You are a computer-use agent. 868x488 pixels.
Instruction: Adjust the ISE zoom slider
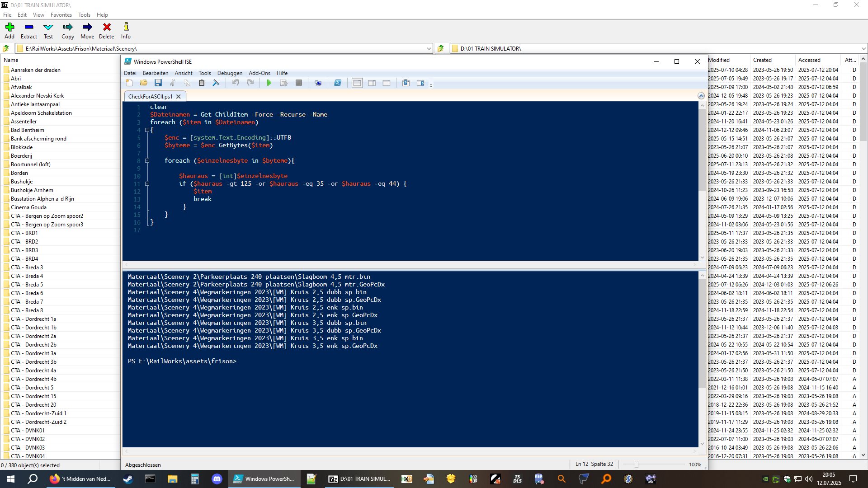[637, 465]
